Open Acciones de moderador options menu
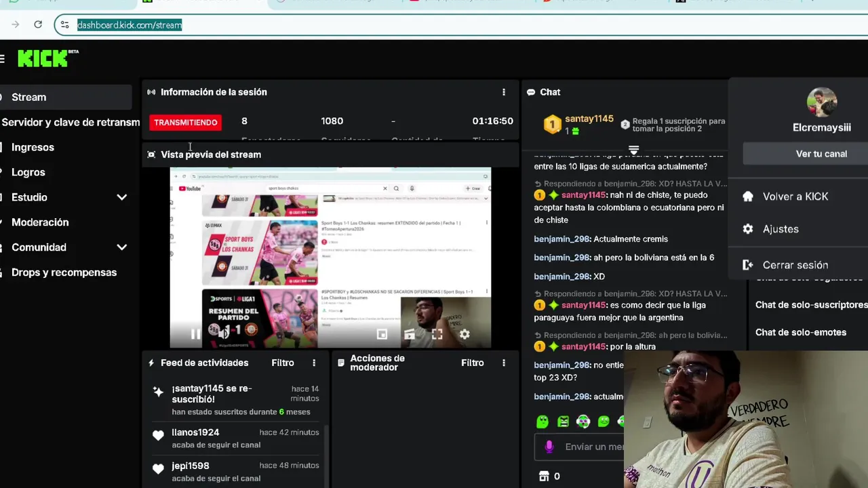 (503, 363)
